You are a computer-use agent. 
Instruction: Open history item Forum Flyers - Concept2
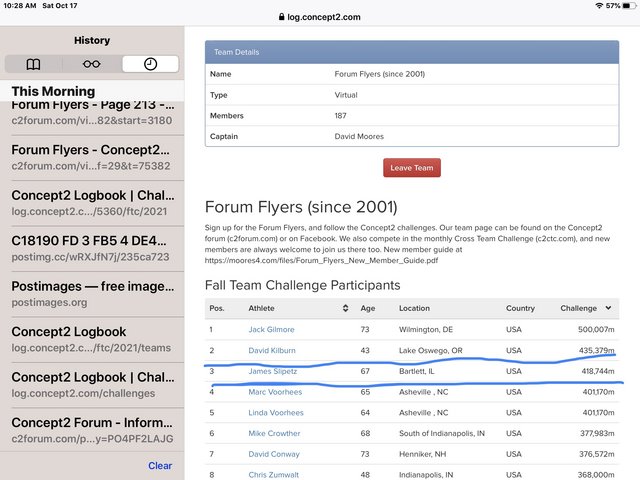[93, 158]
